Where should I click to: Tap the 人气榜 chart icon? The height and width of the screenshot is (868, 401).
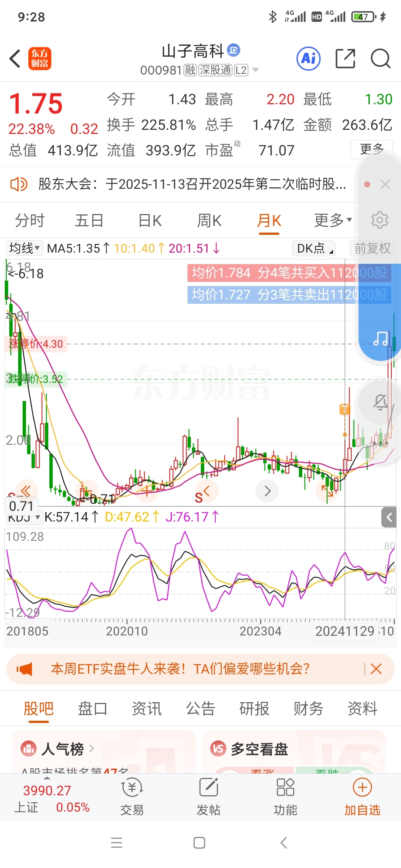[x=29, y=749]
